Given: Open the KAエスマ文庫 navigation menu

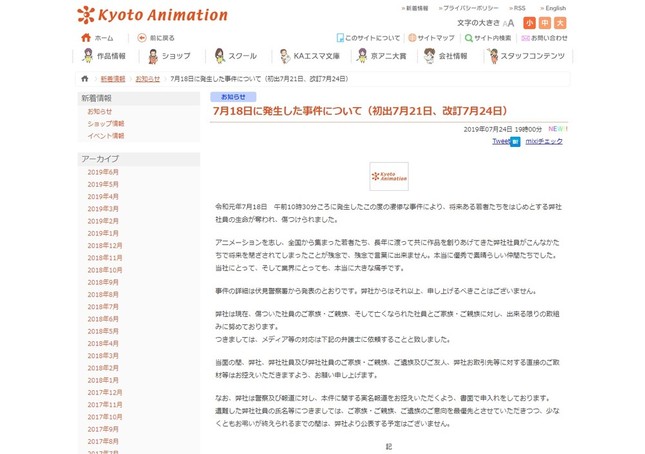Looking at the screenshot, I should [x=308, y=56].
